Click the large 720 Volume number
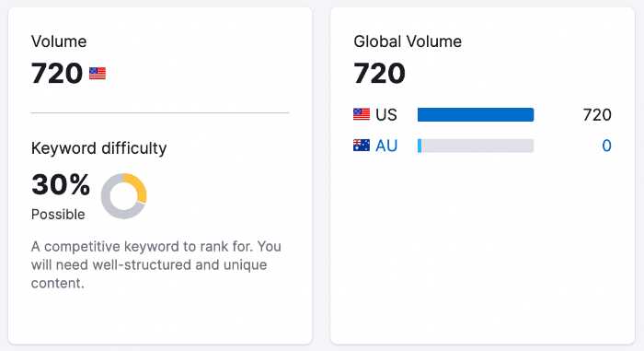Viewport: 644px width, 351px height. point(57,74)
